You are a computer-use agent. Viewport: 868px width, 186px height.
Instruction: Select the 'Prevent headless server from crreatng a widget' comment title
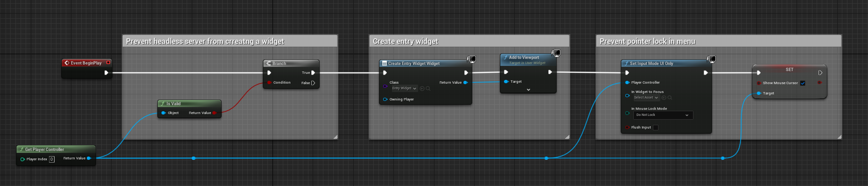click(x=205, y=42)
